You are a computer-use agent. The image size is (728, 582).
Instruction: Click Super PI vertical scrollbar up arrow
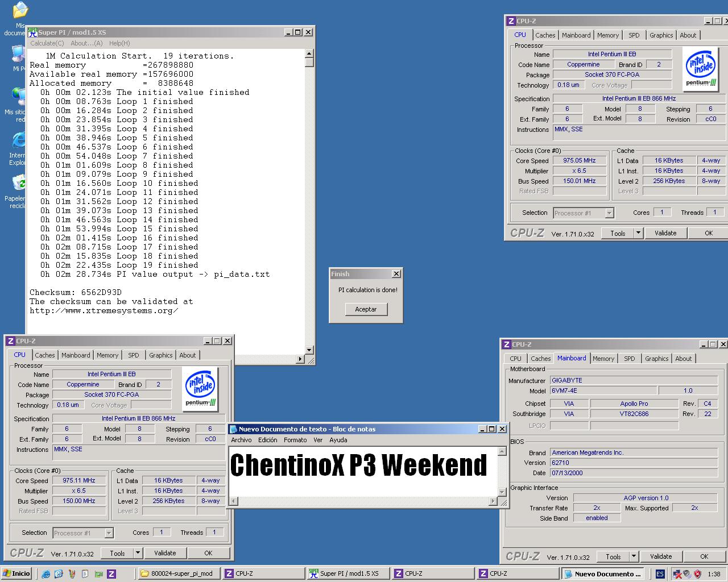309,53
